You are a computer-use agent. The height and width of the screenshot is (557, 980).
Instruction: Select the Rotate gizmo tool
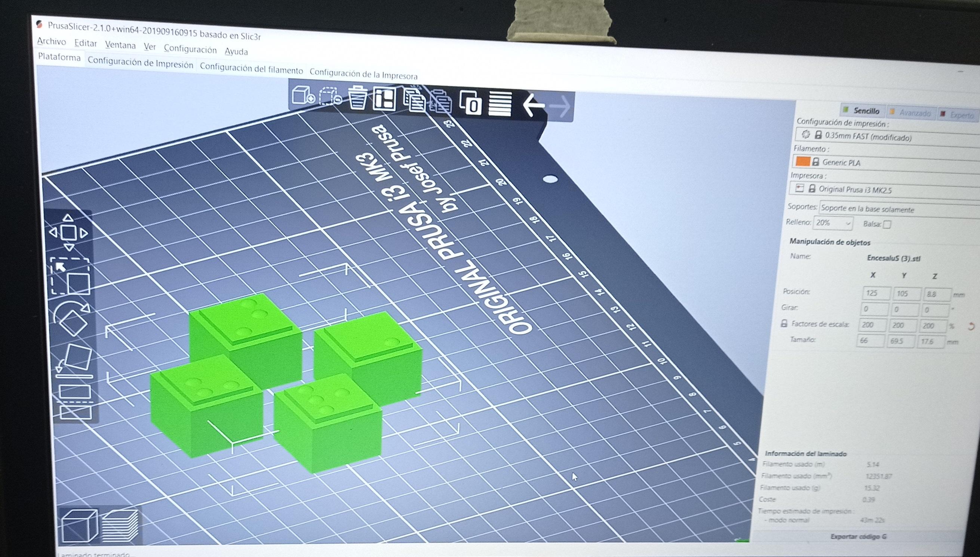coord(73,319)
